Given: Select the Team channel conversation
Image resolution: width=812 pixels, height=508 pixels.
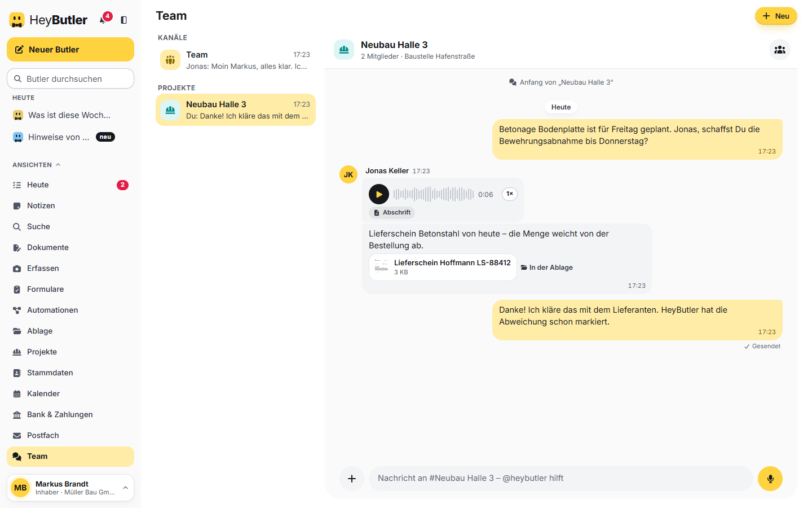Looking at the screenshot, I should [236, 60].
